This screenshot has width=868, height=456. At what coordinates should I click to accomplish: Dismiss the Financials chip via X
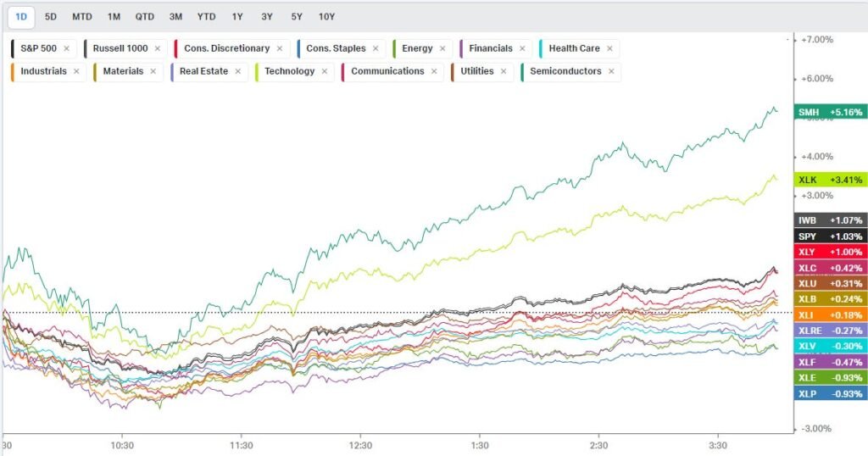[522, 48]
